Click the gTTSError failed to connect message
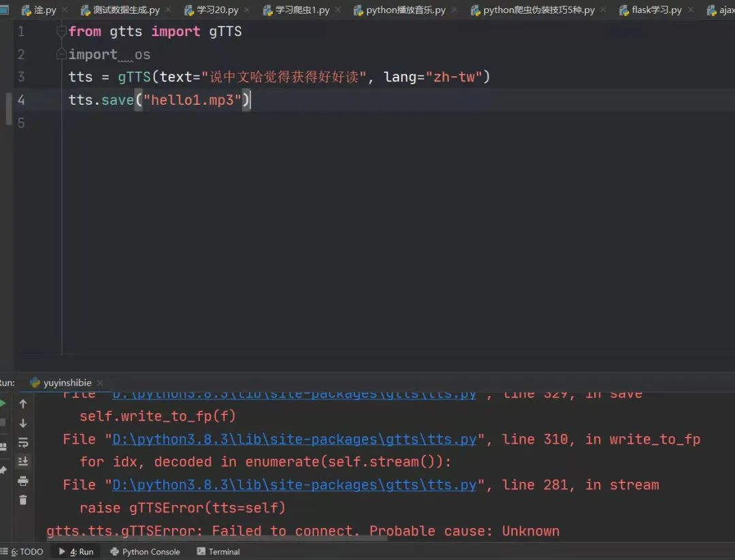This screenshot has height=560, width=735. [303, 531]
